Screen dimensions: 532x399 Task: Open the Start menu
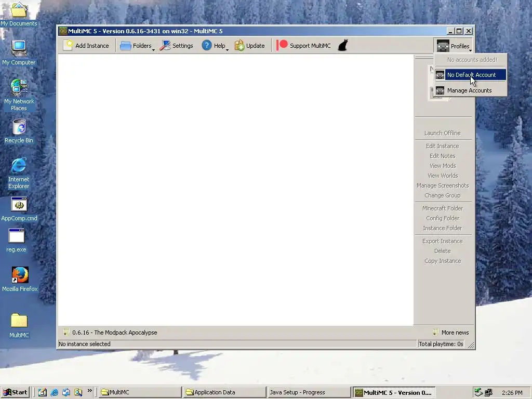tap(15, 392)
